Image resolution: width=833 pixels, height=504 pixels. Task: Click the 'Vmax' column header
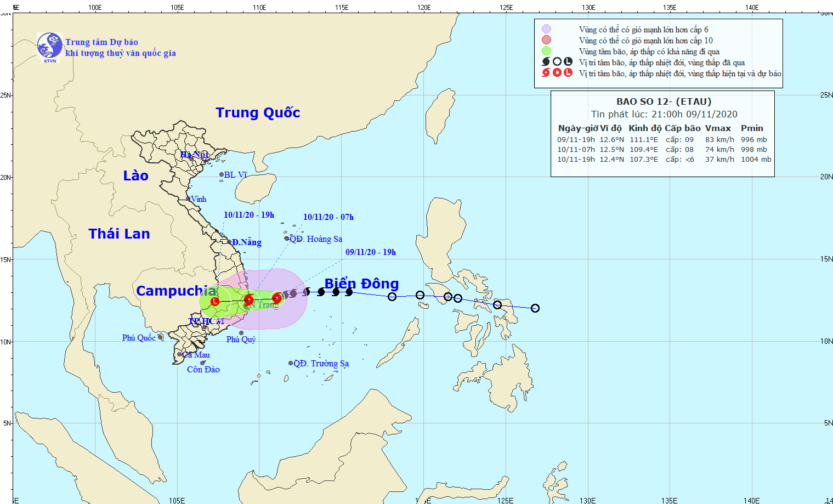[718, 128]
